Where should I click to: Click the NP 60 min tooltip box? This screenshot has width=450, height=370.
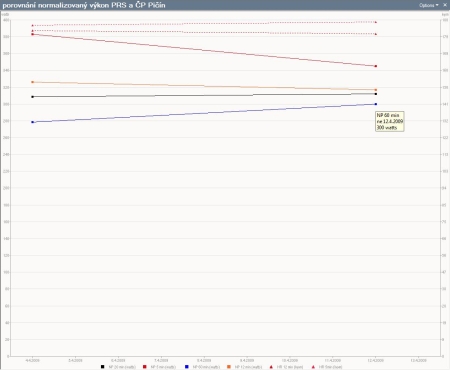[390, 121]
